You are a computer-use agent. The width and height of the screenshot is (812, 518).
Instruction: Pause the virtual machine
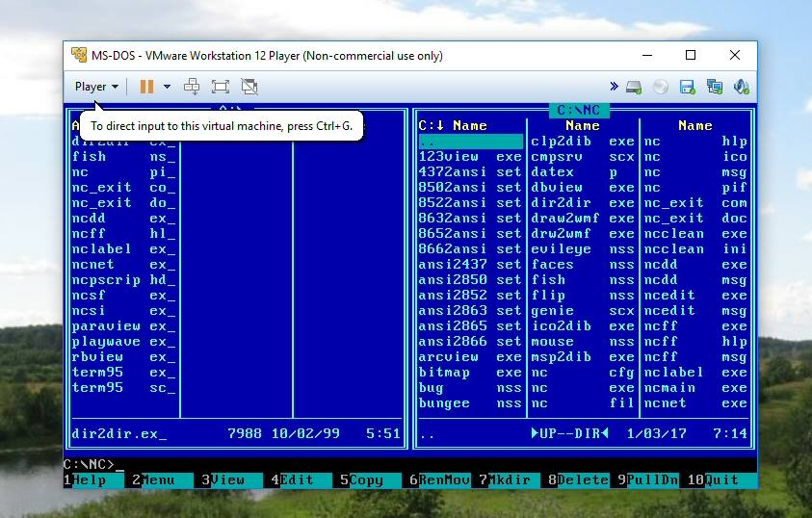[x=147, y=87]
